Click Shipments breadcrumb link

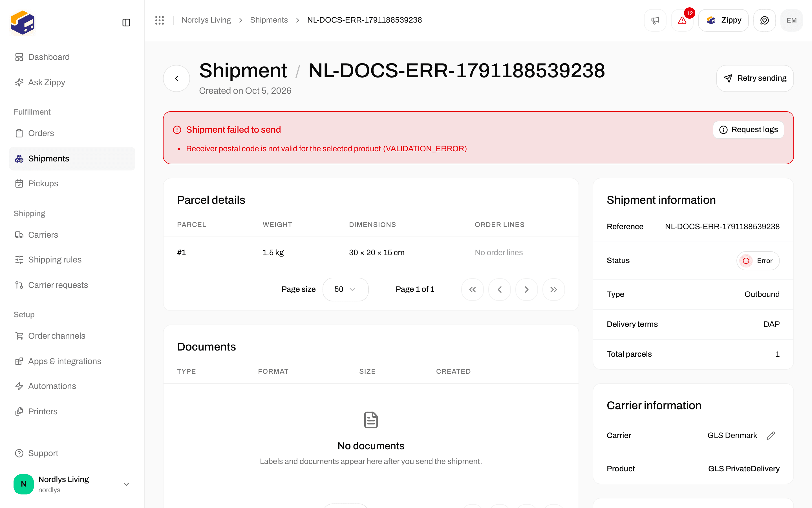click(269, 20)
